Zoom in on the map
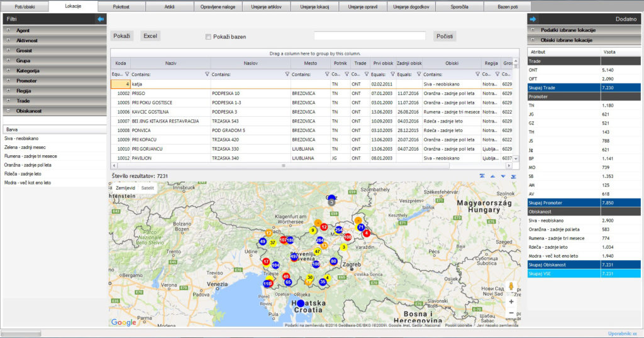This screenshot has width=644, height=338. [x=511, y=301]
